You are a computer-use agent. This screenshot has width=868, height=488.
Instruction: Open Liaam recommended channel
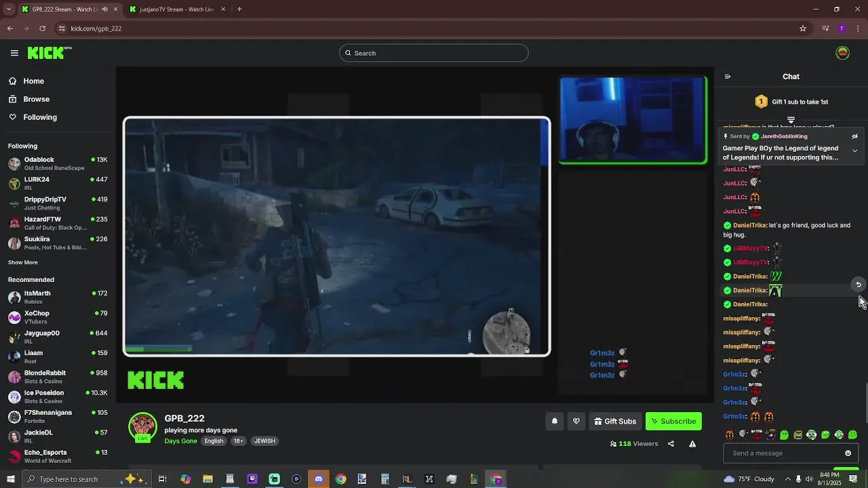[x=58, y=357]
